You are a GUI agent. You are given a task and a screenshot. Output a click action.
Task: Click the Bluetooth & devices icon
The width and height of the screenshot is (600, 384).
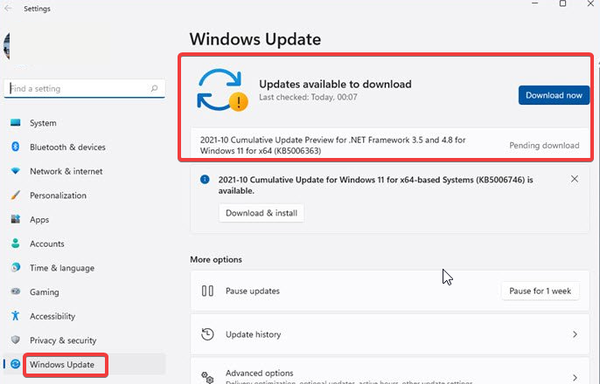[x=15, y=147]
